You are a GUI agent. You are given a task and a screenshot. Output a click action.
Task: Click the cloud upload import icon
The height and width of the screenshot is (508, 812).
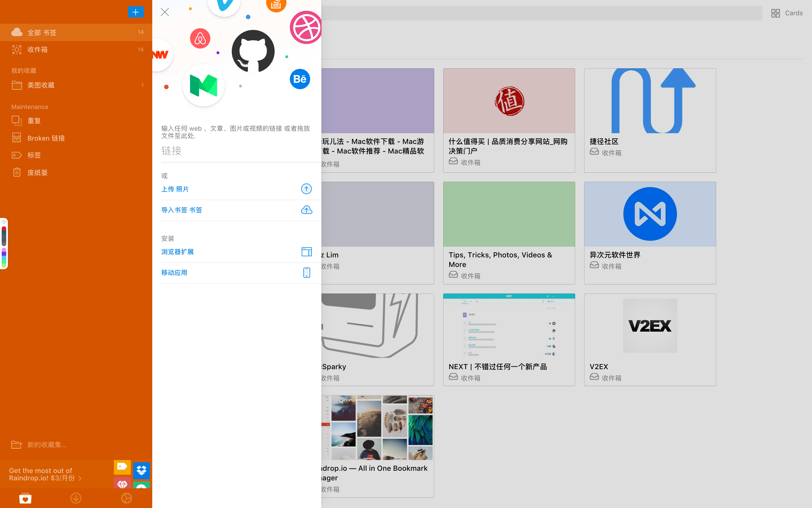pos(306,210)
